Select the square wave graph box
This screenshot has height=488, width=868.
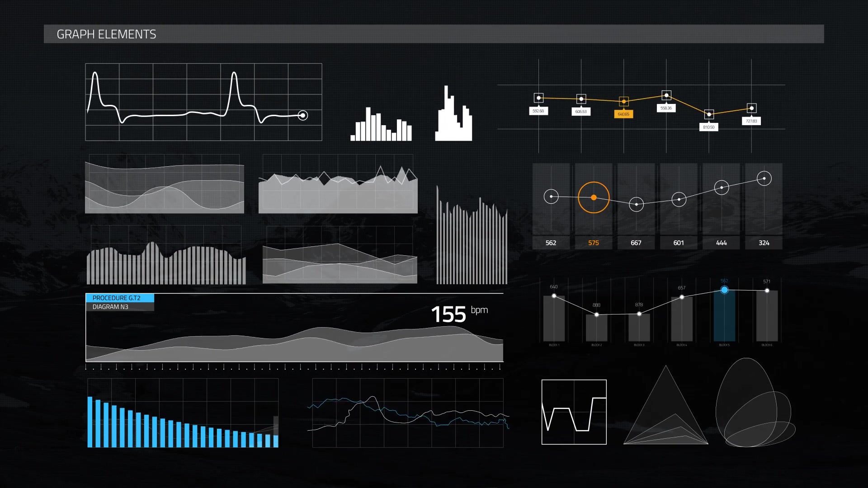(x=574, y=412)
